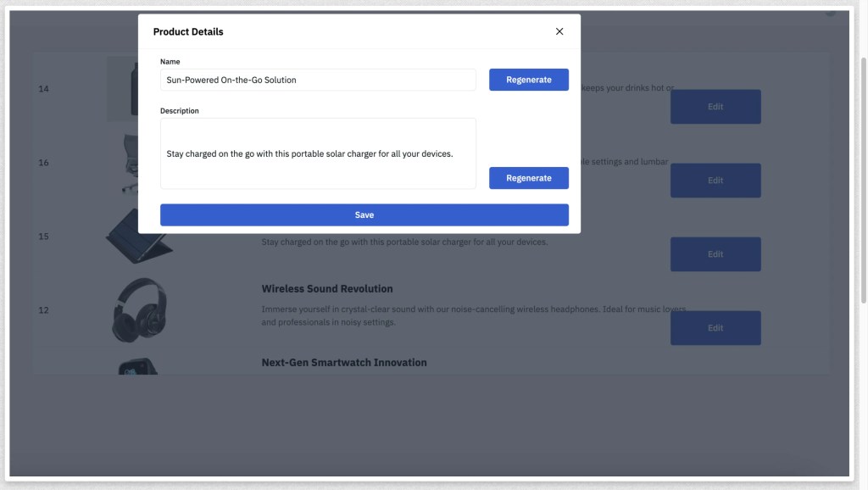Edit product row 16
This screenshot has height=490, width=868.
pos(715,180)
